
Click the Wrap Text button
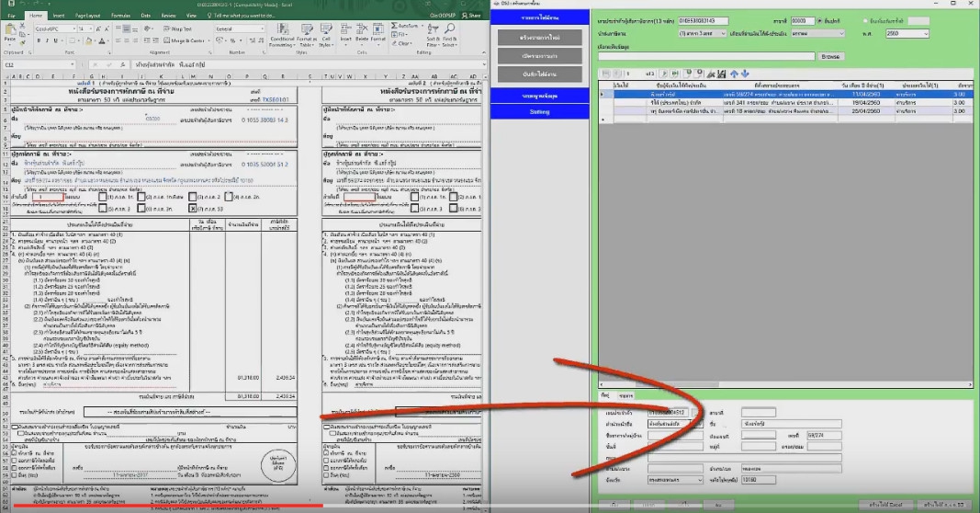point(177,28)
